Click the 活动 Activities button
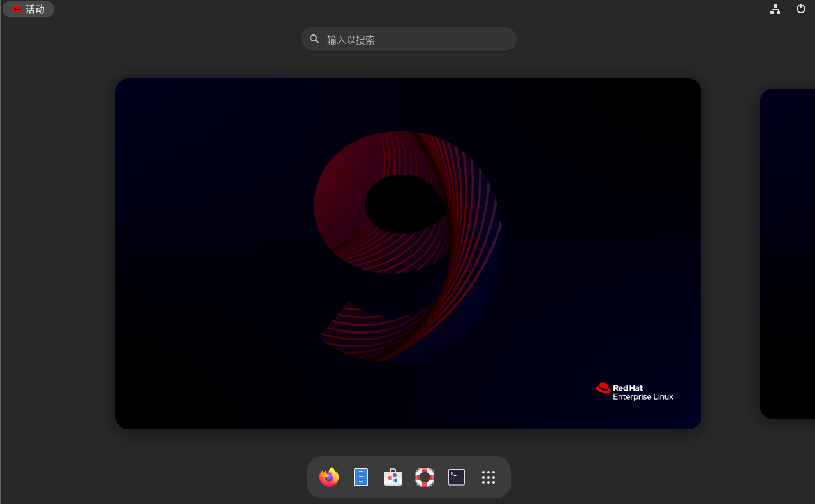 [28, 9]
